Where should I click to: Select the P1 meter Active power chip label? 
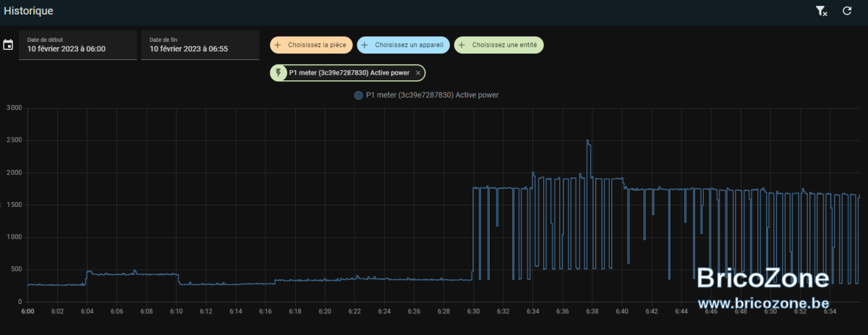click(349, 73)
